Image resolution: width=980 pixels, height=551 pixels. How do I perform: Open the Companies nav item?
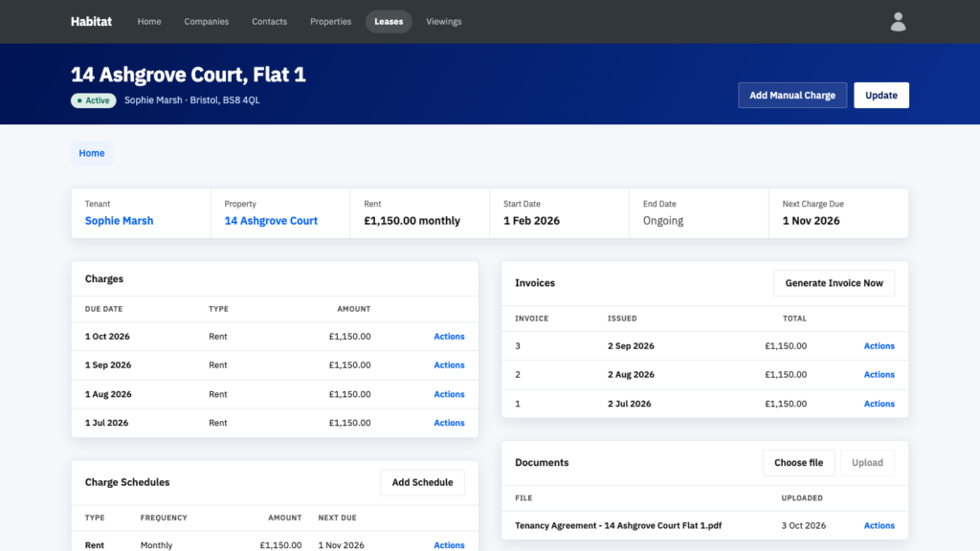(x=207, y=21)
